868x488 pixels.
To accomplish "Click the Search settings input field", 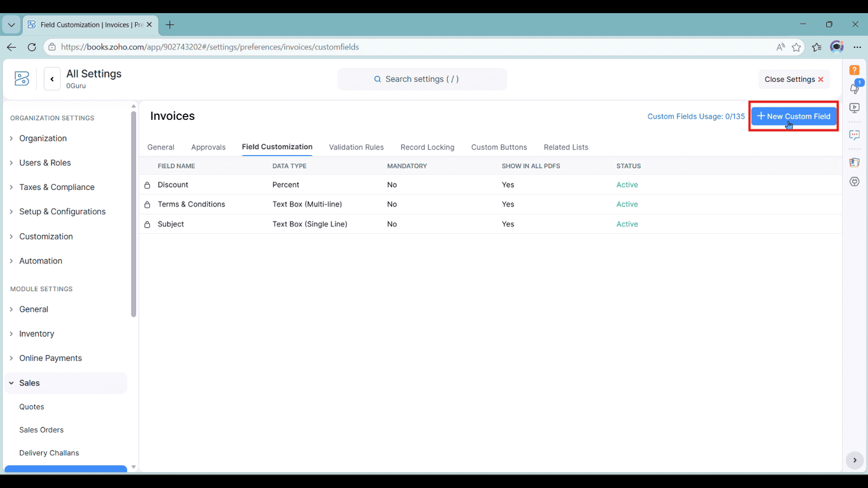I will (x=422, y=79).
